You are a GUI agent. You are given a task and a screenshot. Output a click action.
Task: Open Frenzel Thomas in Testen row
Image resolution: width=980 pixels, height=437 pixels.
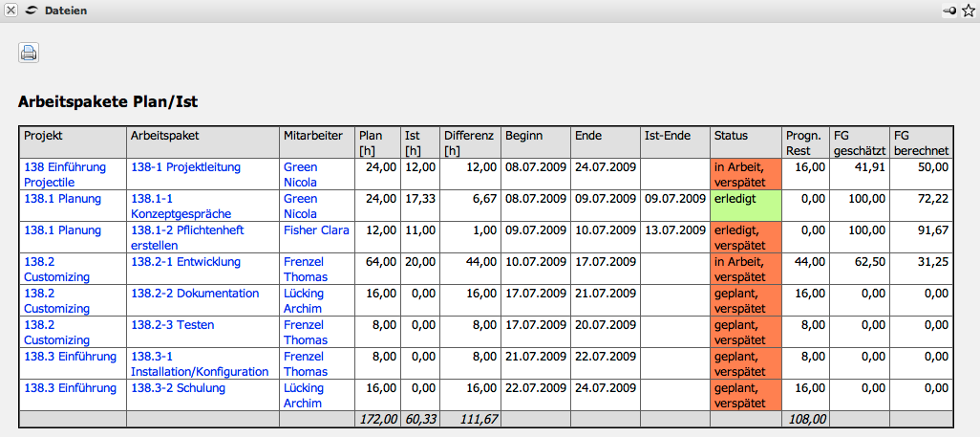point(306,333)
